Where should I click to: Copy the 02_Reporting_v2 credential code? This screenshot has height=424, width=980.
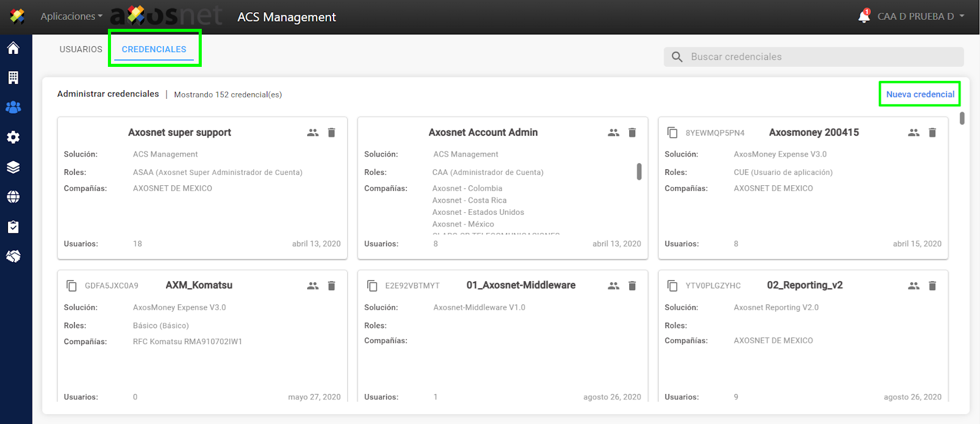coord(673,286)
